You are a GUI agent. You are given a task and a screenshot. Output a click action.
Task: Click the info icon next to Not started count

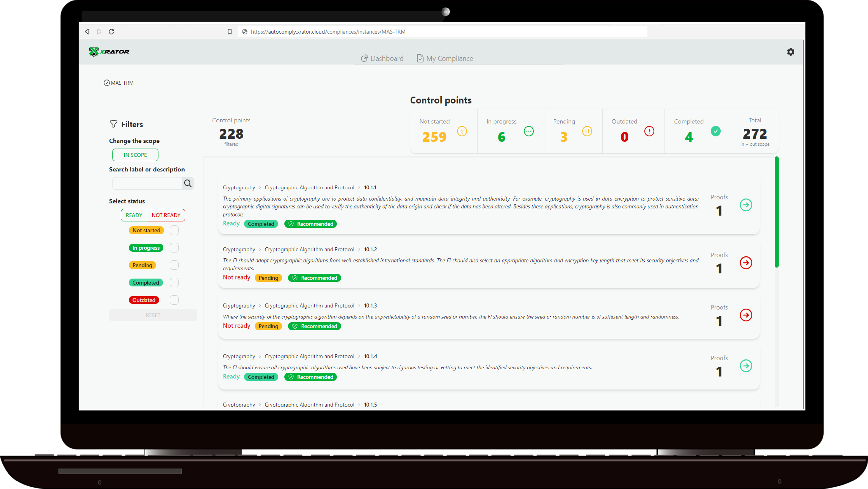462,132
